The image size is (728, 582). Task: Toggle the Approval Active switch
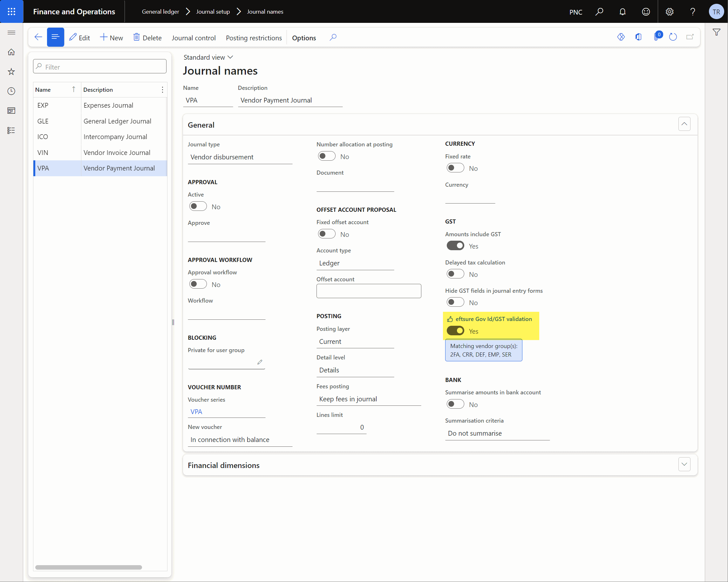pos(198,206)
